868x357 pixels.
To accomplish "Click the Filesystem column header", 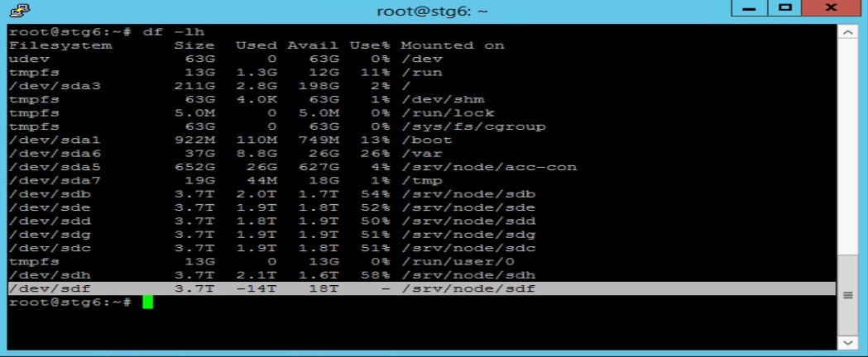I will pos(60,45).
